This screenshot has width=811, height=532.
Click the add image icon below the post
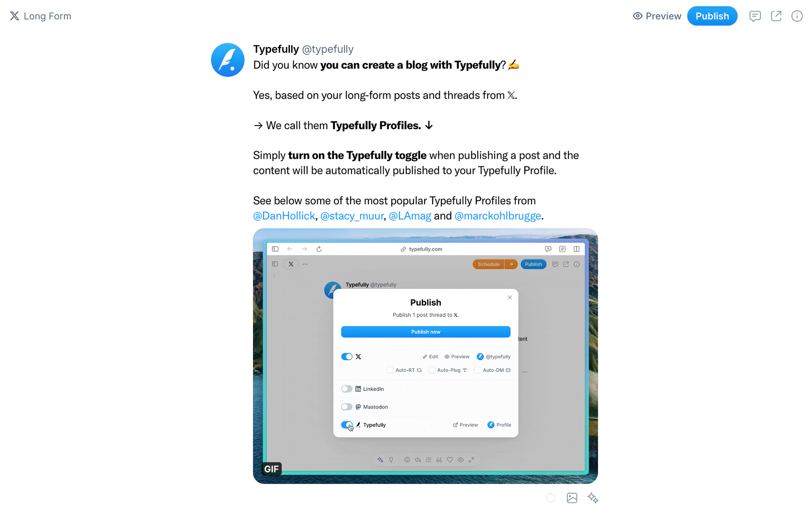[572, 498]
